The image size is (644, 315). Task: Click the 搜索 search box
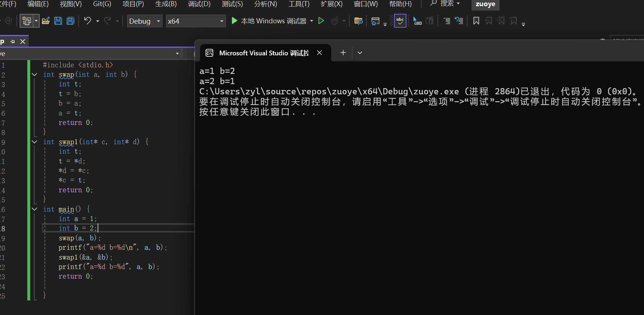[x=445, y=4]
